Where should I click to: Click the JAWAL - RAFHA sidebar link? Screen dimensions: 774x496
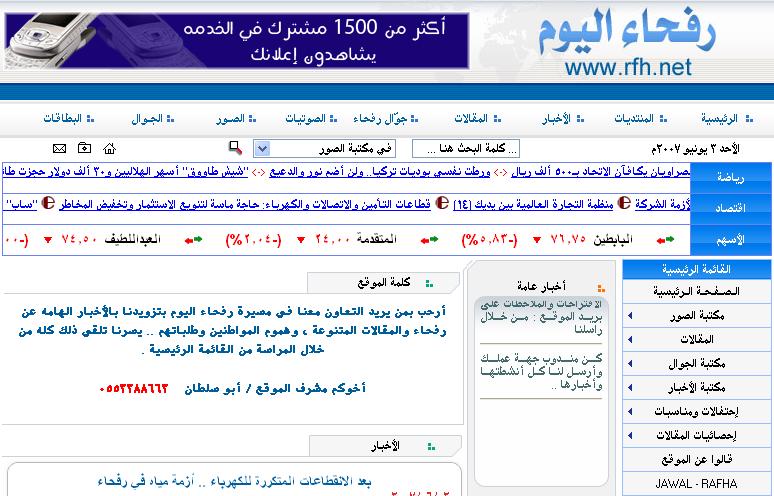point(697,483)
